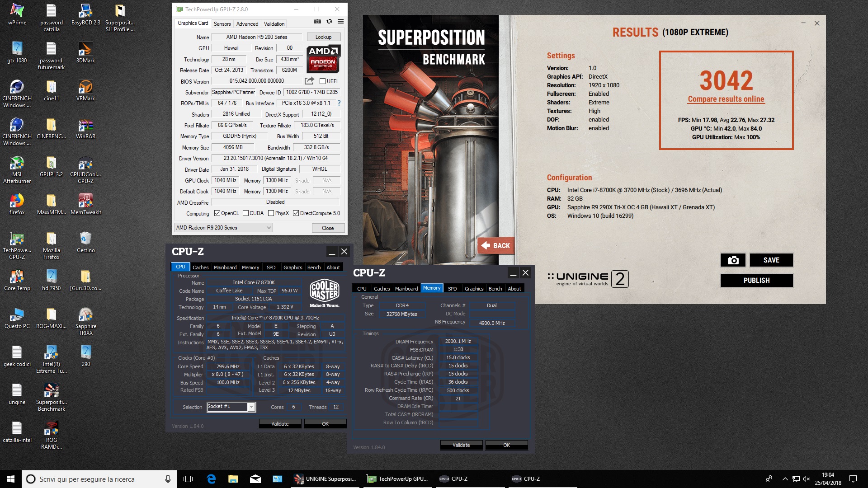
Task: Open Questo PC desktop icon
Action: point(17,318)
